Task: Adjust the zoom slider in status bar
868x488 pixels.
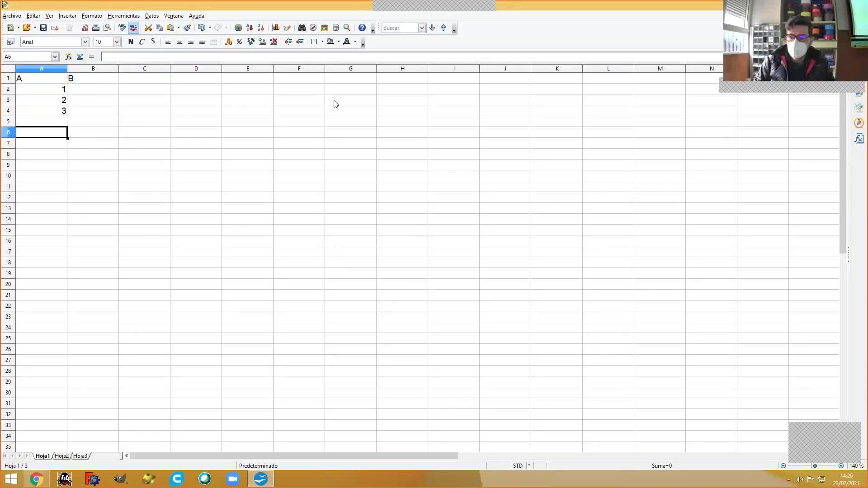Action: pyautogui.click(x=815, y=465)
